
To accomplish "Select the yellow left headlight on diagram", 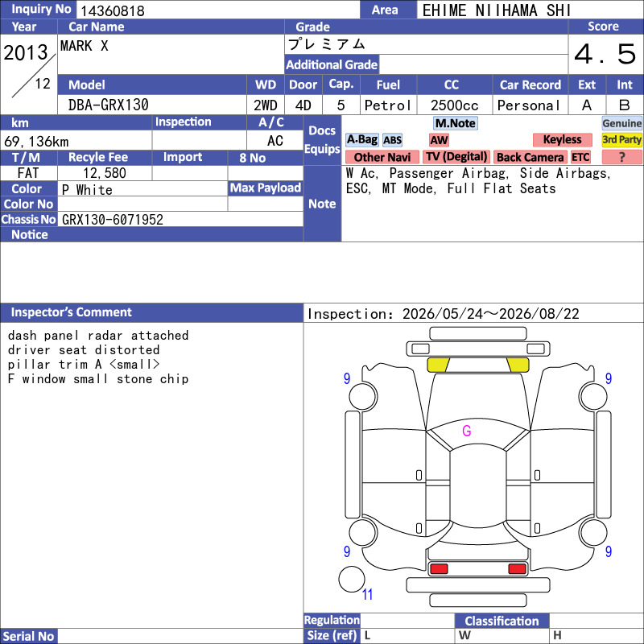I will click(x=438, y=365).
